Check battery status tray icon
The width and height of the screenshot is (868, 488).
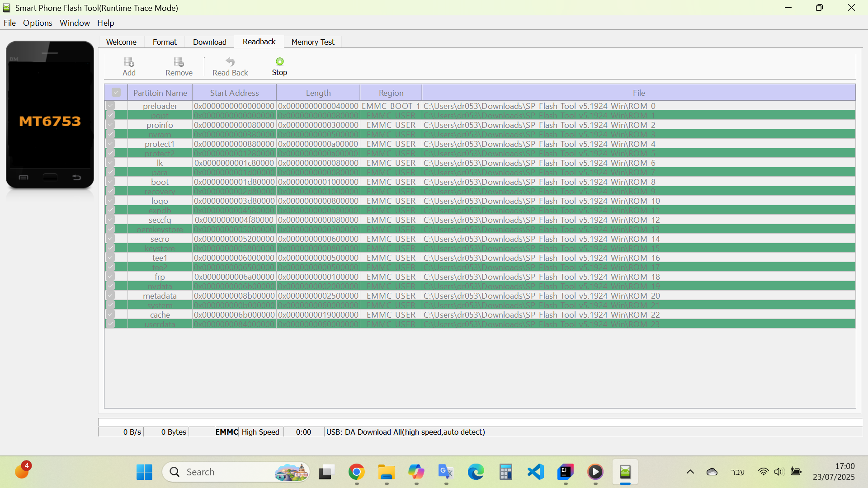coord(796,472)
